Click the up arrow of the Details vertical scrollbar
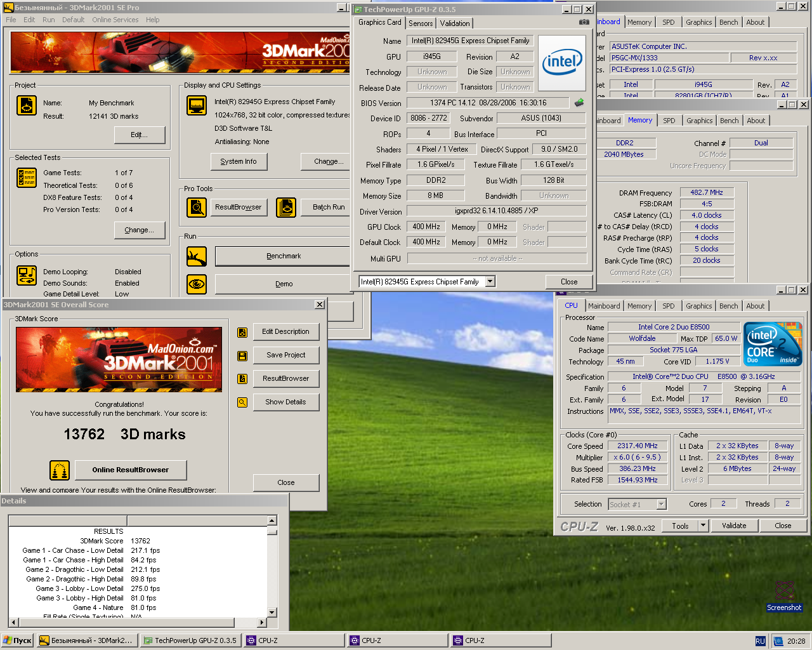Screen dimensions: 812x650 [272, 521]
